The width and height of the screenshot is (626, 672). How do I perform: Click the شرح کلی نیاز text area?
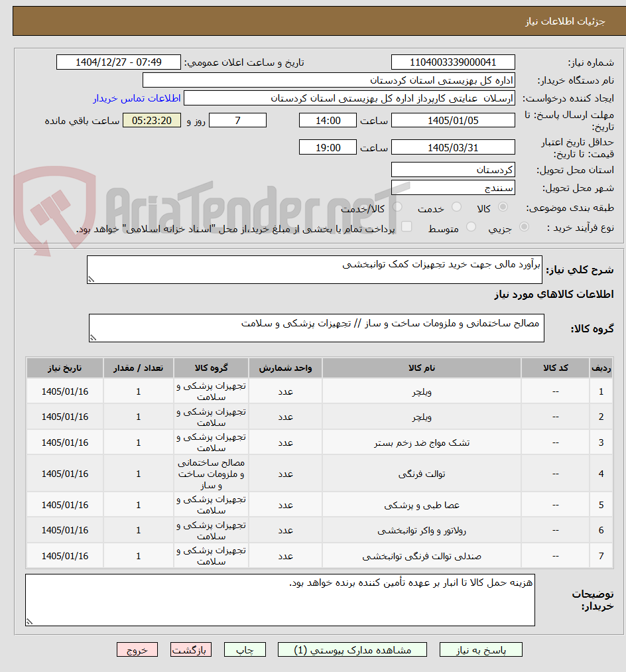314,269
